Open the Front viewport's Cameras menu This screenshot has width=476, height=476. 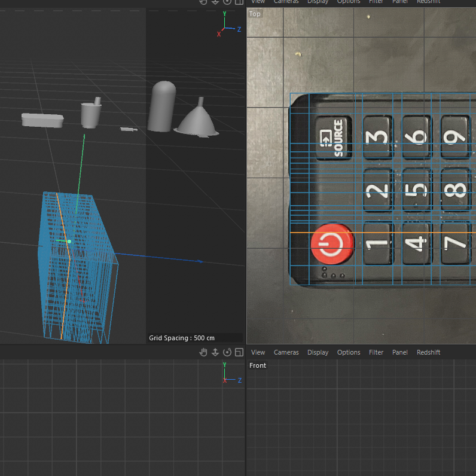[286, 352]
